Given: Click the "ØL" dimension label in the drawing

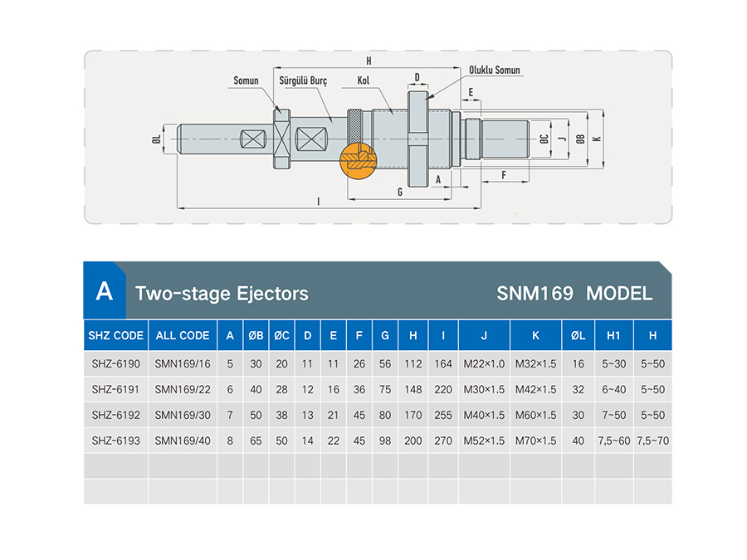Looking at the screenshot, I should [x=156, y=139].
